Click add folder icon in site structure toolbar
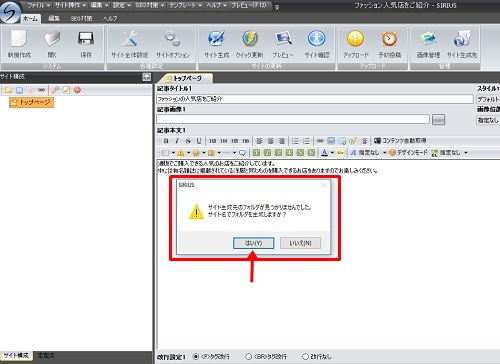 coord(9,90)
